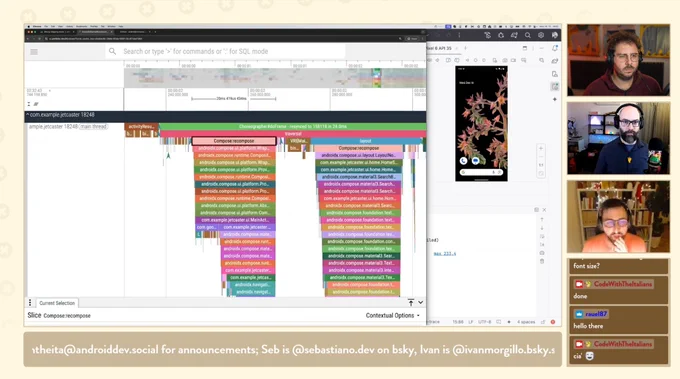
Task: Select the activityResume brown slice
Action: click(x=141, y=127)
